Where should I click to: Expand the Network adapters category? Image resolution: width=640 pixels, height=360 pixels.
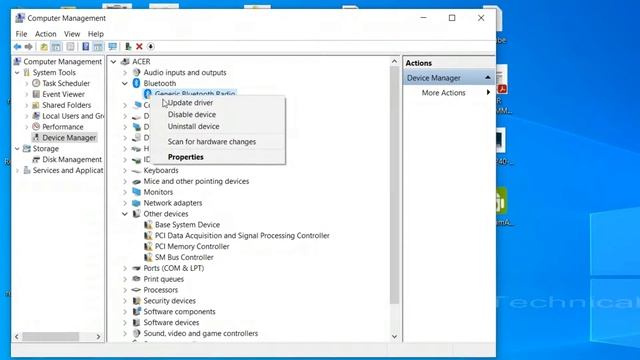point(125,203)
